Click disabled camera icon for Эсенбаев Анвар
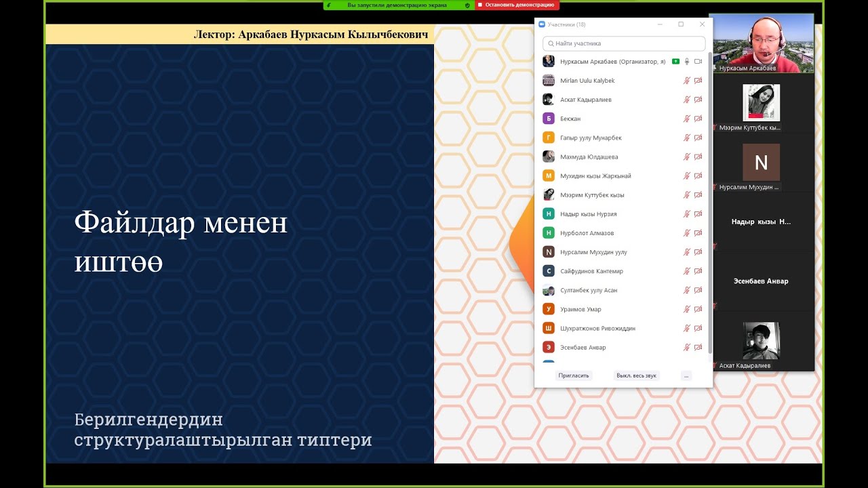Image resolution: width=868 pixels, height=488 pixels. [x=698, y=347]
